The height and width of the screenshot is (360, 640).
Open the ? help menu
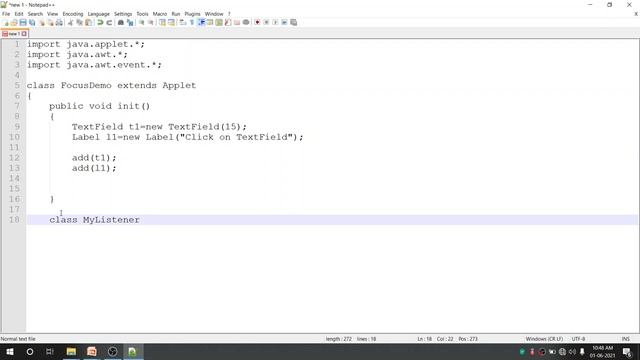click(229, 14)
